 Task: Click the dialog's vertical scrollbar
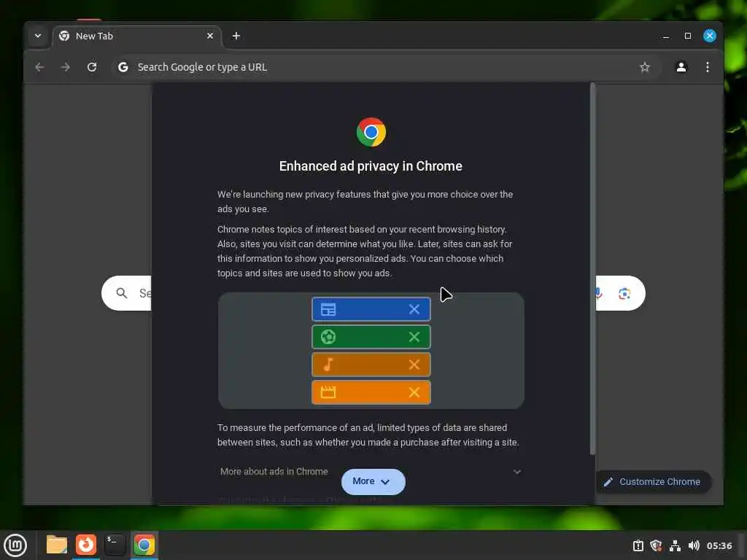592,269
